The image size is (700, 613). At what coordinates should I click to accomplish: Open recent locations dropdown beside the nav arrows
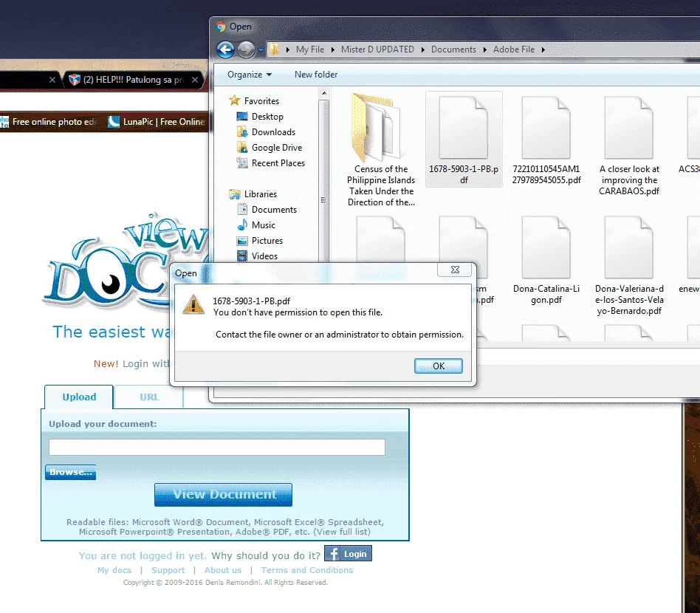point(261,50)
